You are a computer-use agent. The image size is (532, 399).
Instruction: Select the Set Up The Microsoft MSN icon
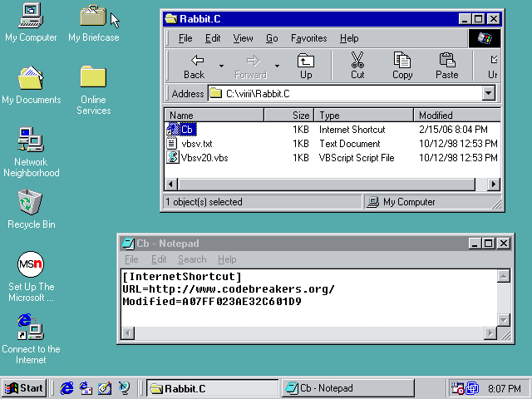click(31, 264)
